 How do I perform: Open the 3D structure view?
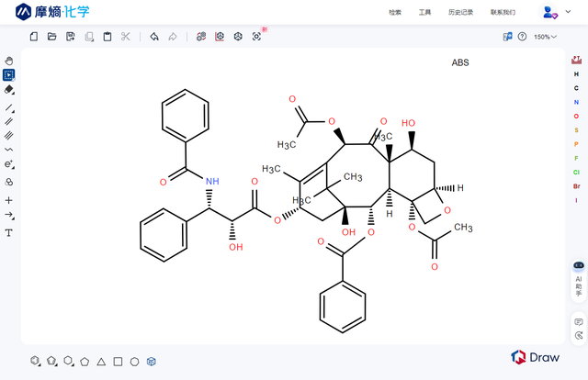[x=238, y=37]
